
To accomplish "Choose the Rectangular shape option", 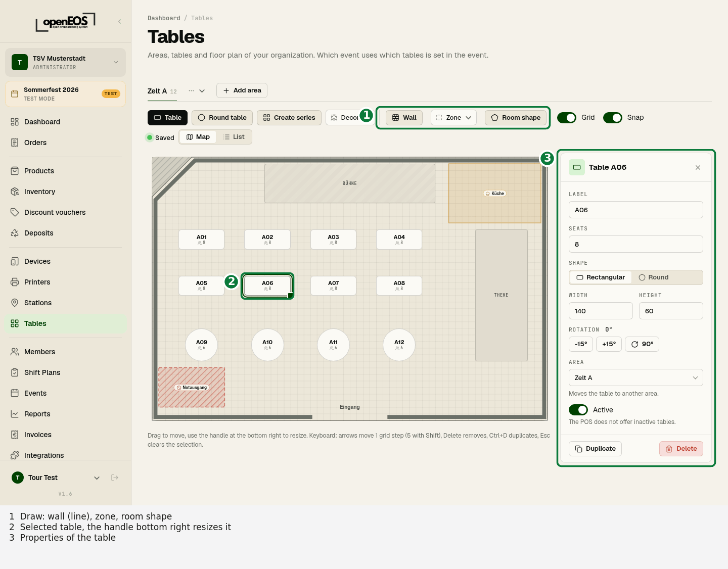I will tap(601, 277).
